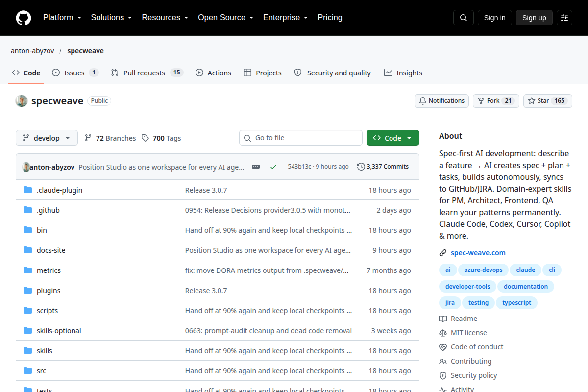This screenshot has height=392, width=588.
Task: Switch to the Issues tab
Action: pos(75,73)
